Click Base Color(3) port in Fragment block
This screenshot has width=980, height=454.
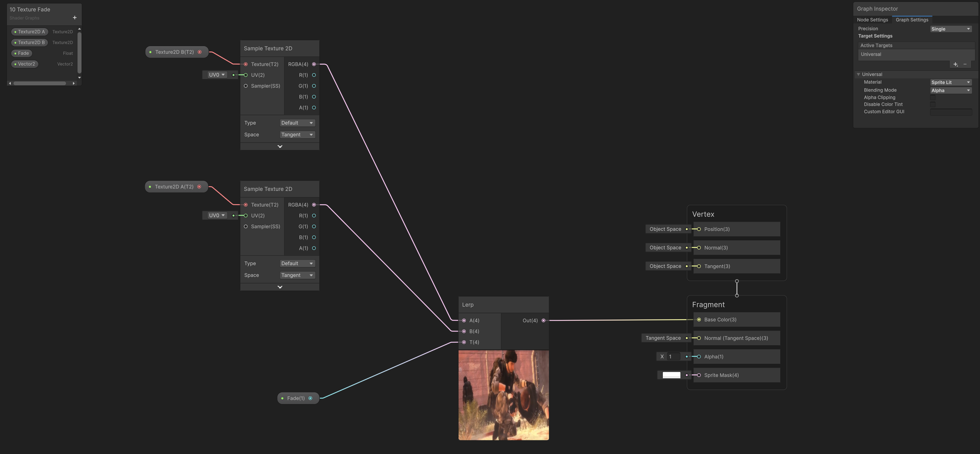[699, 320]
